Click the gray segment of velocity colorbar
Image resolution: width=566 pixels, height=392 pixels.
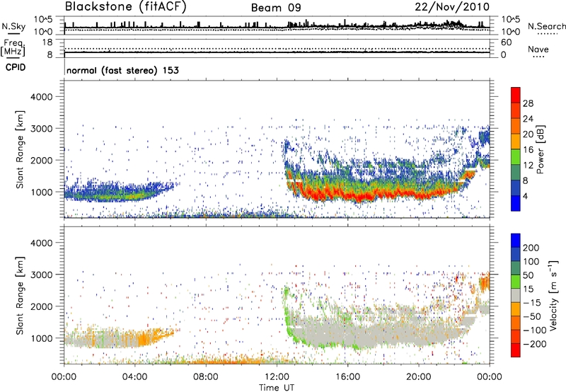[x=516, y=295]
